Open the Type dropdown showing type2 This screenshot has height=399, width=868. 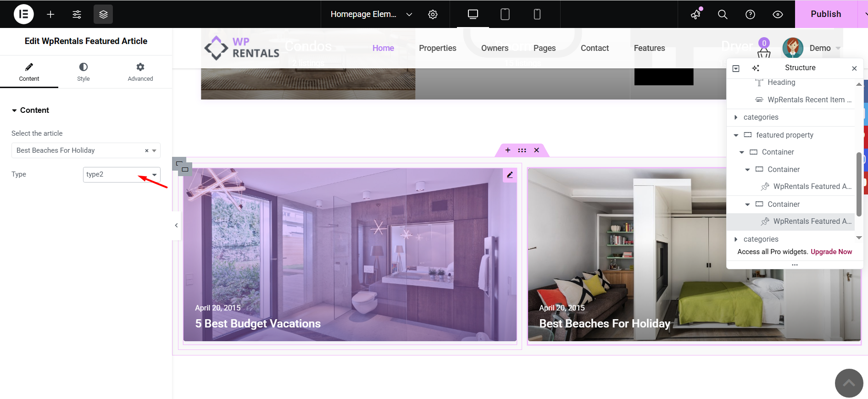point(122,174)
